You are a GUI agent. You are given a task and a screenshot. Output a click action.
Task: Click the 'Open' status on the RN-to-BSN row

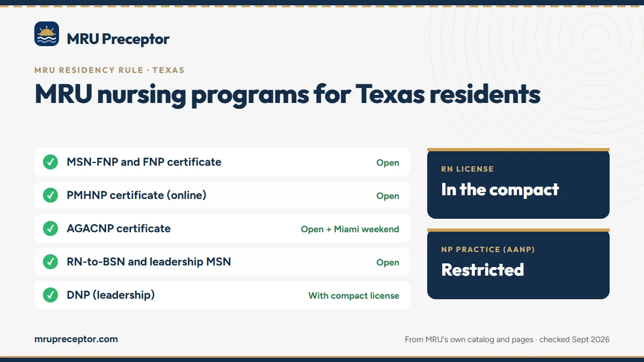point(387,263)
